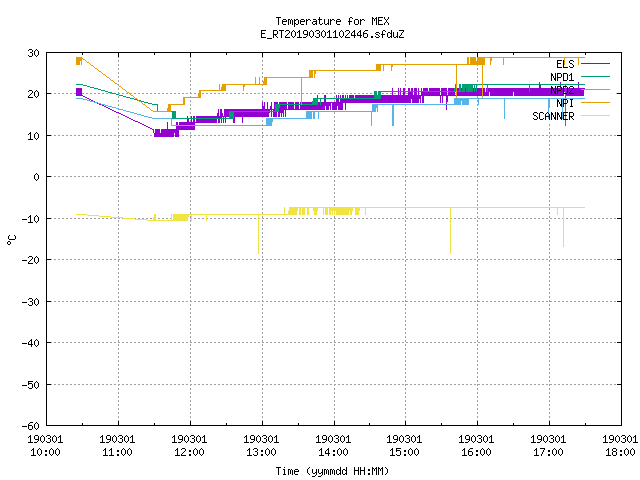Click the NPD2 legend label
The width and height of the screenshot is (640, 480).
pyautogui.click(x=562, y=90)
